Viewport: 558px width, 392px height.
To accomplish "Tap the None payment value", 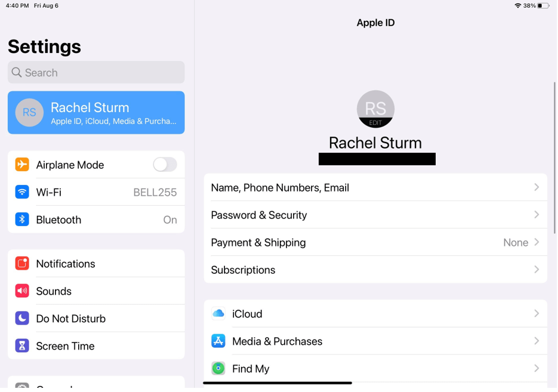I will coord(516,242).
